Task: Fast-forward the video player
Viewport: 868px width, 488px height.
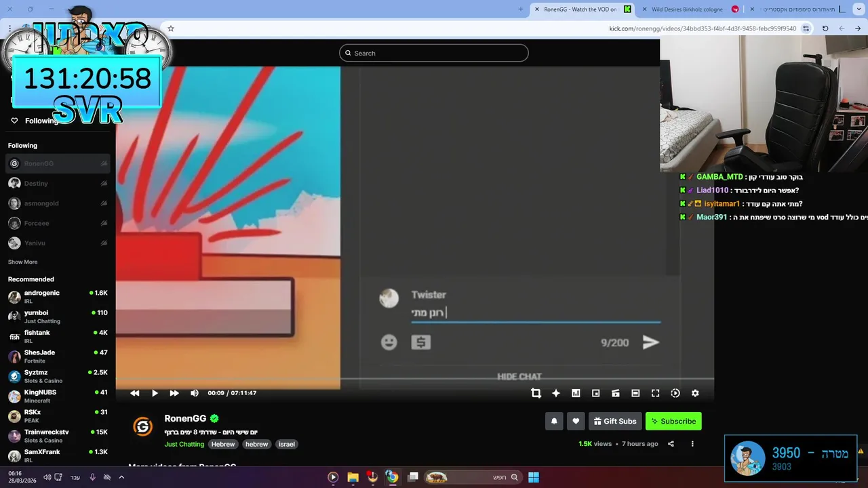Action: point(174,393)
